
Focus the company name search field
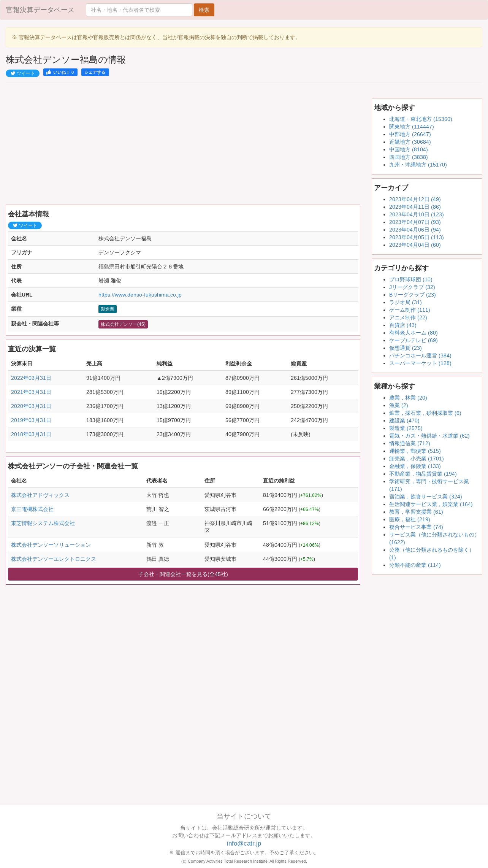[139, 10]
